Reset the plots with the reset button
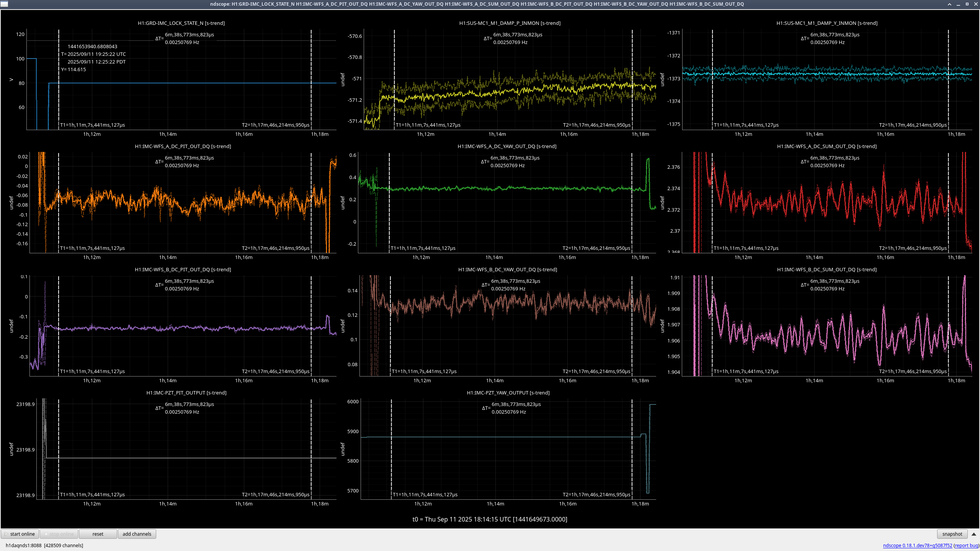The width and height of the screenshot is (980, 551). (98, 534)
